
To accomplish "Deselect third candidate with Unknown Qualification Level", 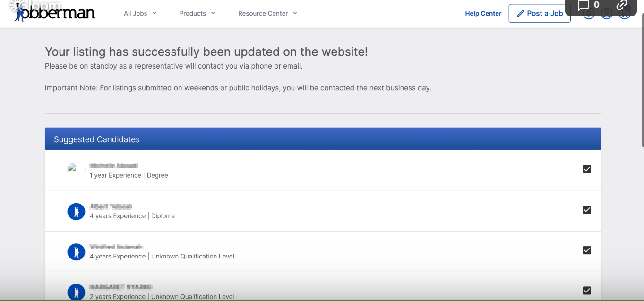I will point(587,250).
